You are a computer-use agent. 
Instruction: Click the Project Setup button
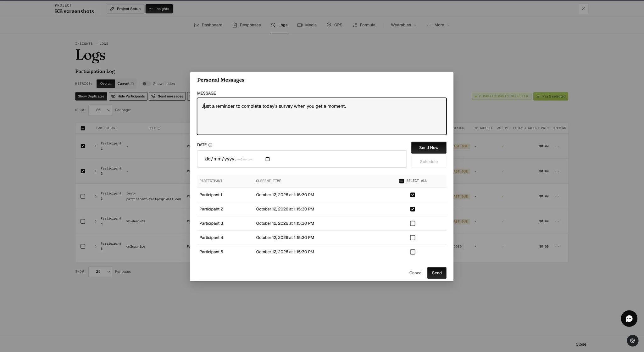click(125, 9)
